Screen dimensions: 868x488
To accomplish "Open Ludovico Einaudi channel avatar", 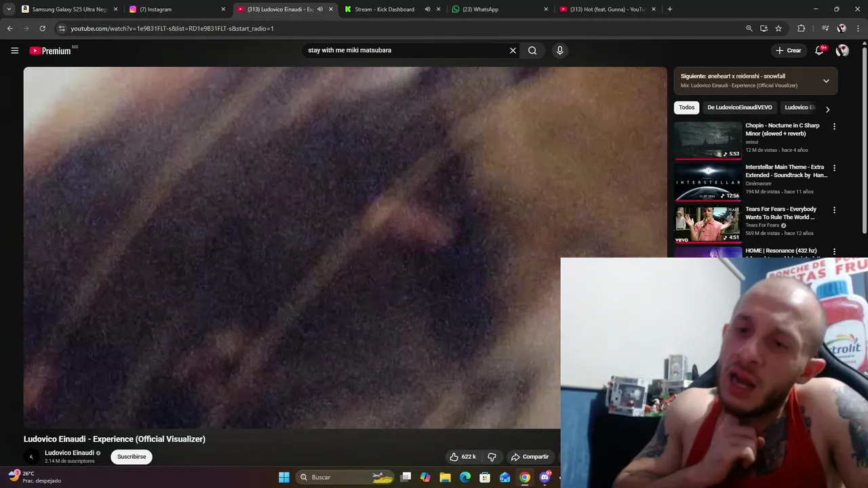I will 31,457.
